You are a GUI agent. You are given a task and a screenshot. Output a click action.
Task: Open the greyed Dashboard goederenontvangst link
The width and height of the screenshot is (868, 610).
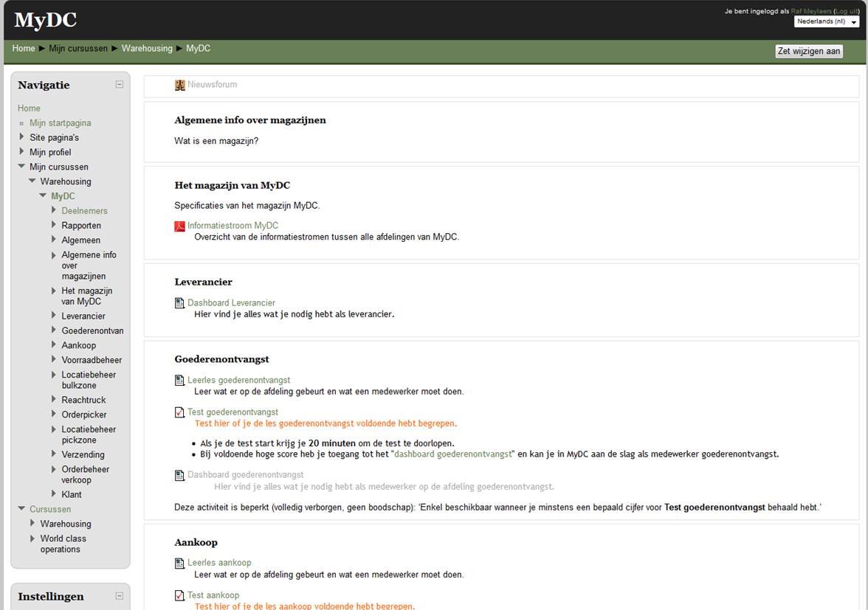[x=245, y=475]
